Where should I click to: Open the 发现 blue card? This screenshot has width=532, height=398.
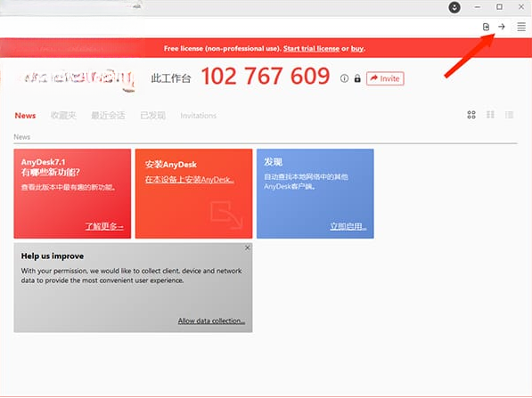[x=315, y=193]
